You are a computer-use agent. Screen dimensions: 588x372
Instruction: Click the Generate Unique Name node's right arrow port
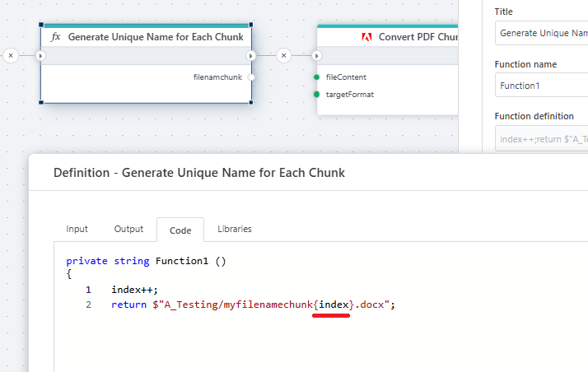tap(251, 55)
